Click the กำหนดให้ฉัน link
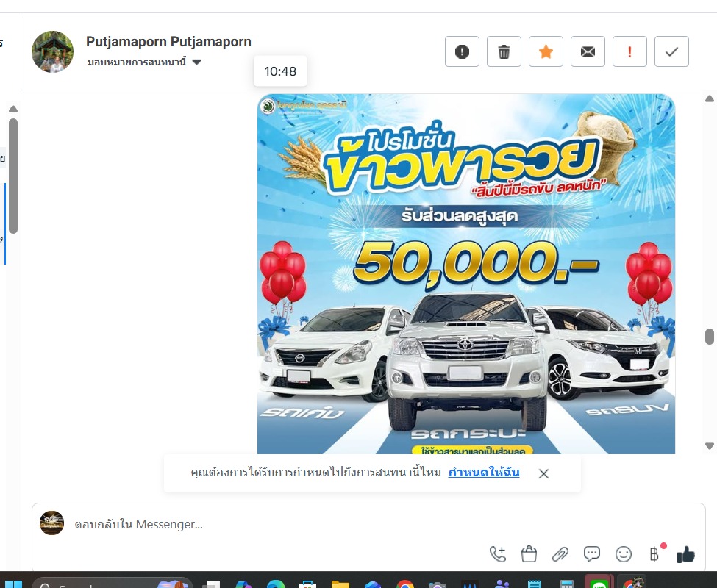The image size is (717, 588). (x=484, y=473)
